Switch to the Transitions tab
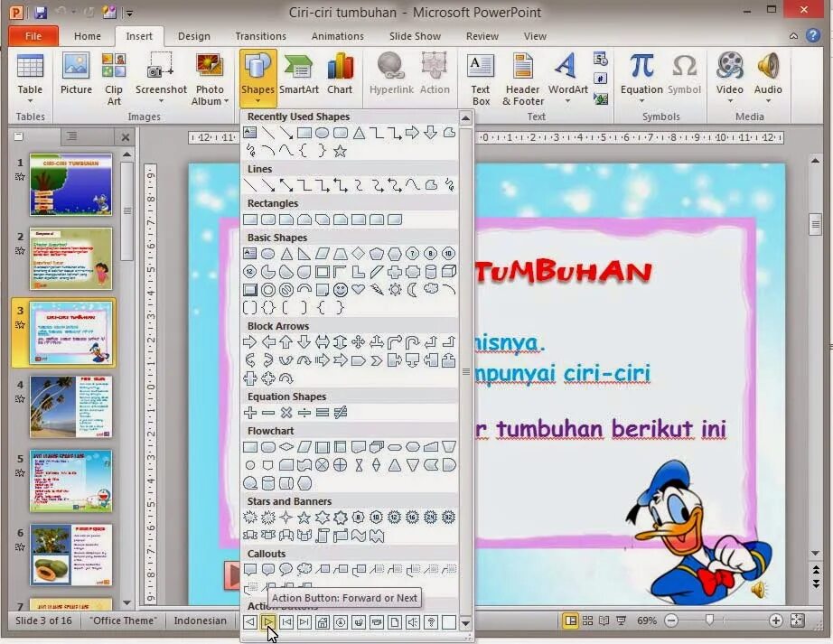Viewport: 833px width, 644px height. click(x=260, y=36)
